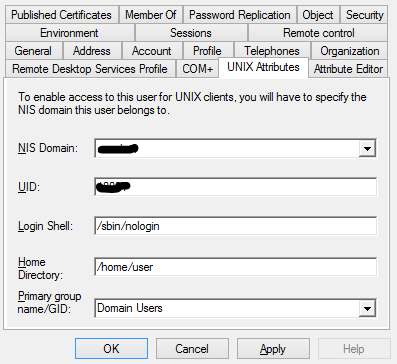Switch to the COM+ tab

coord(198,69)
